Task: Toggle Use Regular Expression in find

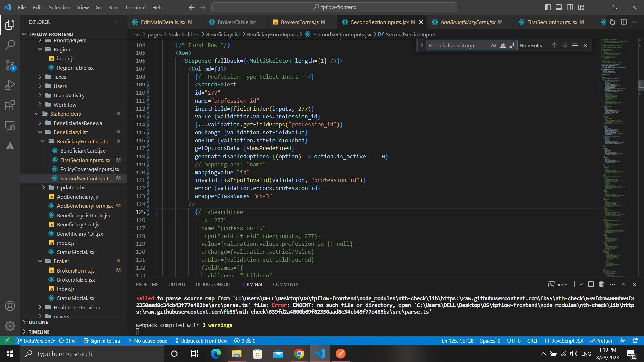Action: (512, 45)
